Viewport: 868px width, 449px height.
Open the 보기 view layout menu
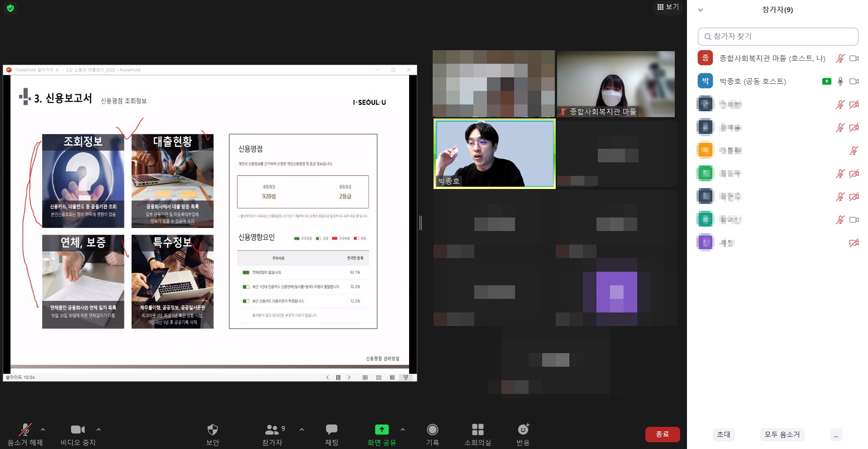[668, 7]
